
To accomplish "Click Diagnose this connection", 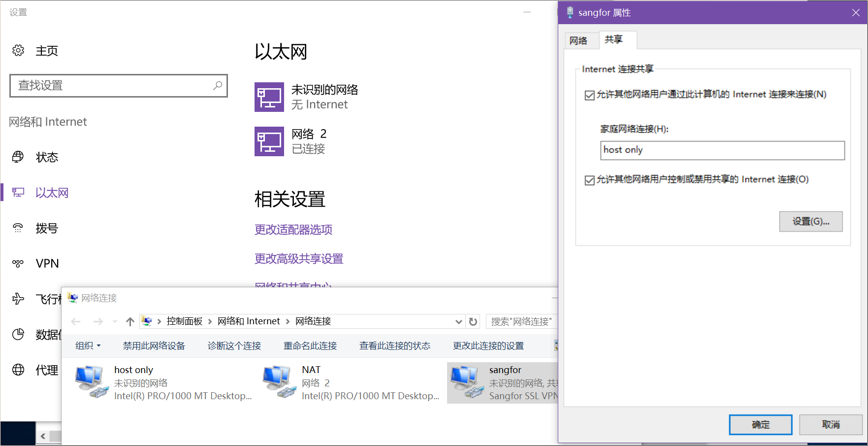I will pos(234,346).
